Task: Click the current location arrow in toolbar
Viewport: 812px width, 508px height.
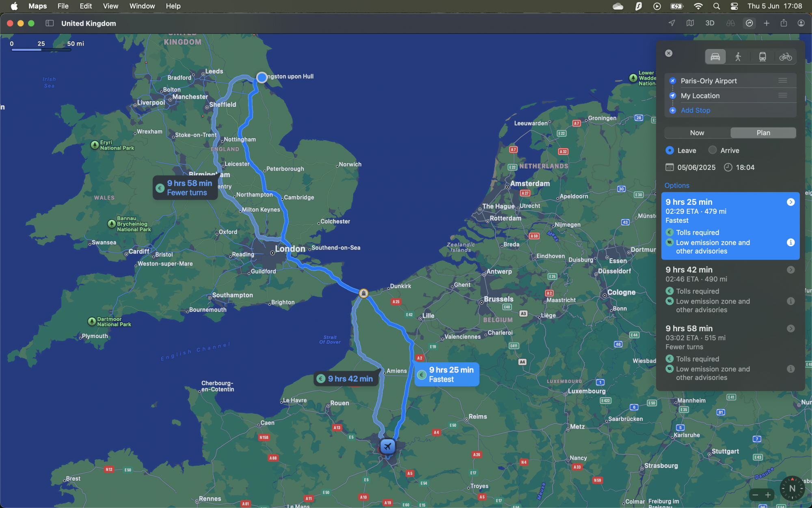Action: [x=672, y=23]
